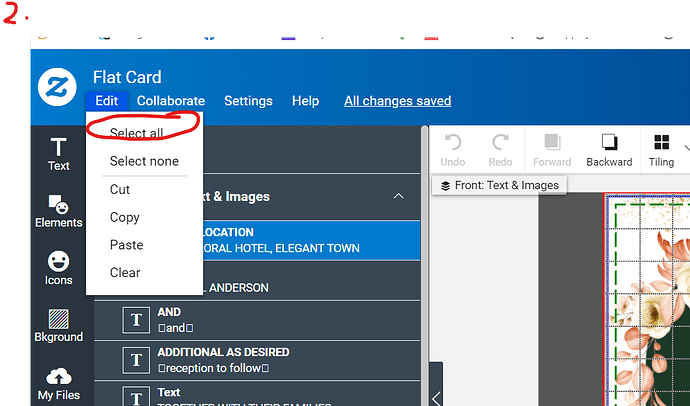Click the Redo button
690x406 pixels.
pos(500,150)
